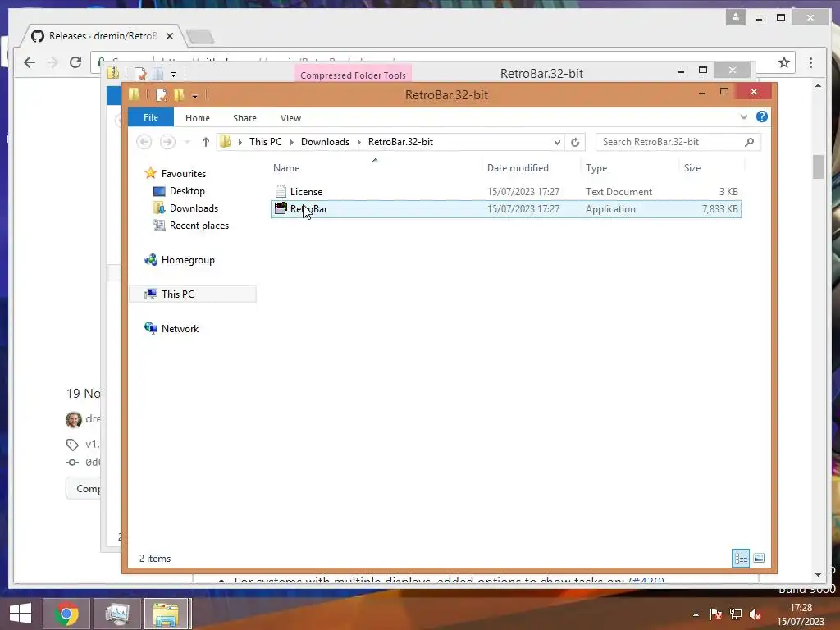This screenshot has width=840, height=630.
Task: Switch to details view layout icon
Action: [741, 558]
